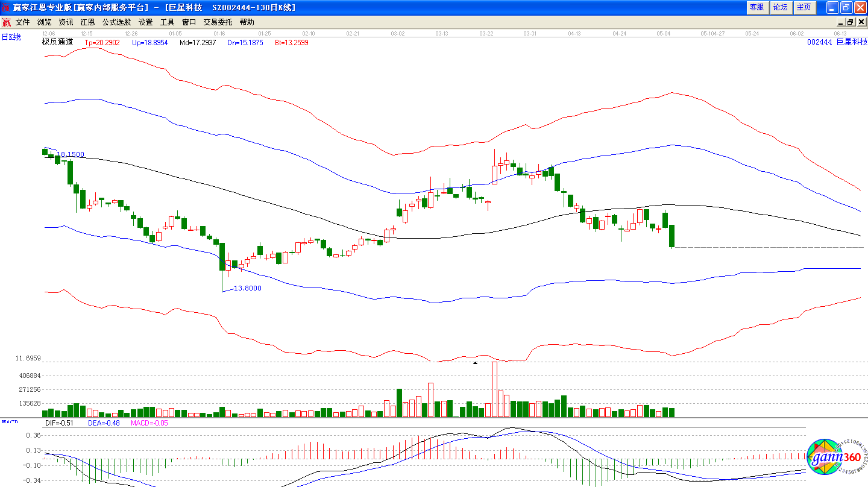Open the 交易委托 menu
Screen dimensions: 868x487
218,22
